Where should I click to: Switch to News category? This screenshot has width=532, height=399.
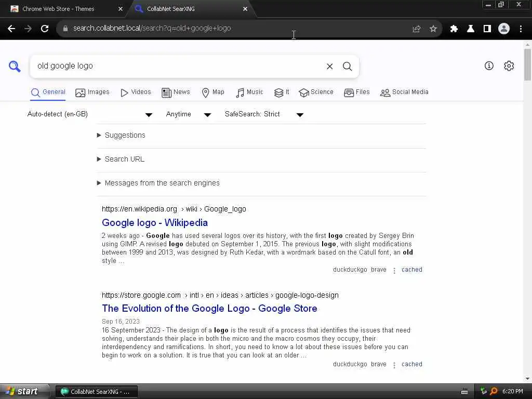coord(176,92)
